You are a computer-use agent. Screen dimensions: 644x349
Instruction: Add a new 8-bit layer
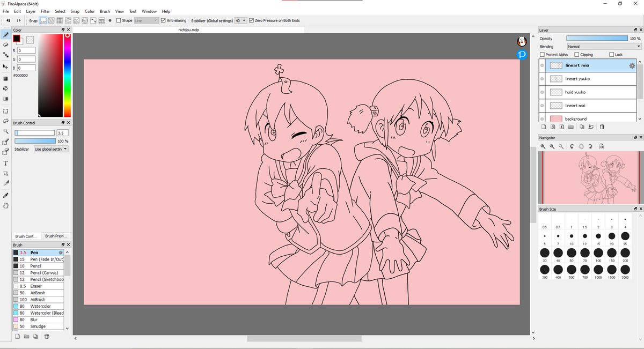[553, 127]
